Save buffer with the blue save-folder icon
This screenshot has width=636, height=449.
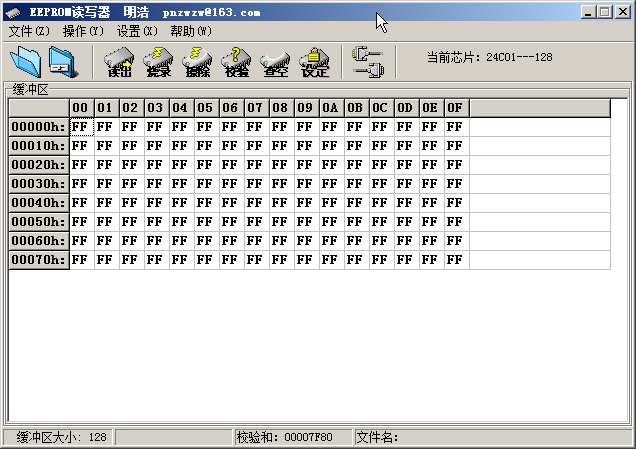point(63,62)
